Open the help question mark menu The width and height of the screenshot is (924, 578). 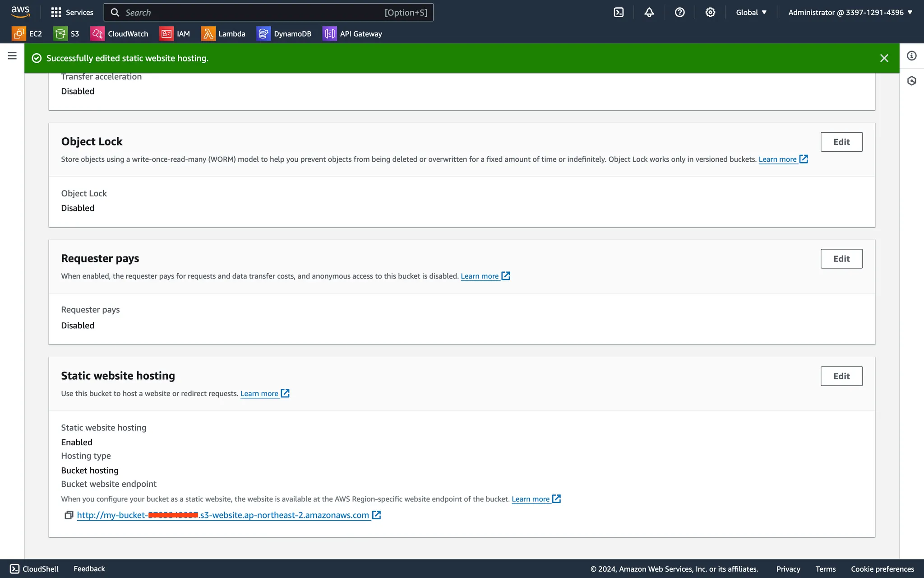click(x=679, y=13)
